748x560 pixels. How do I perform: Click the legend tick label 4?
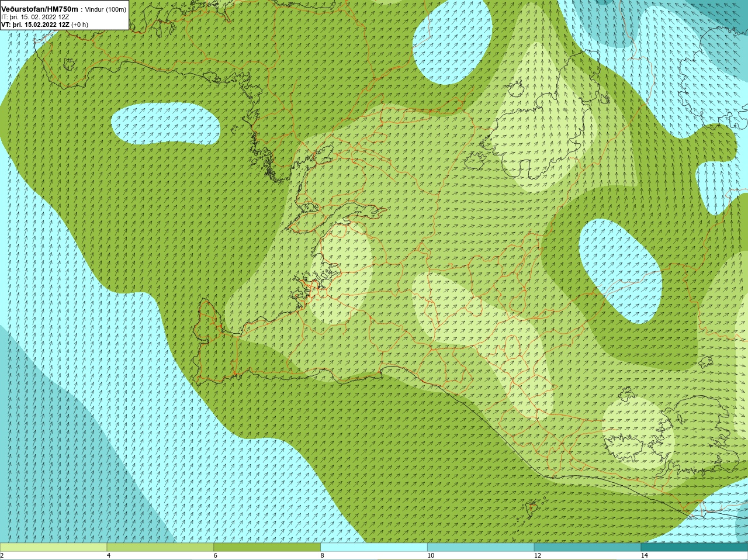click(x=109, y=555)
